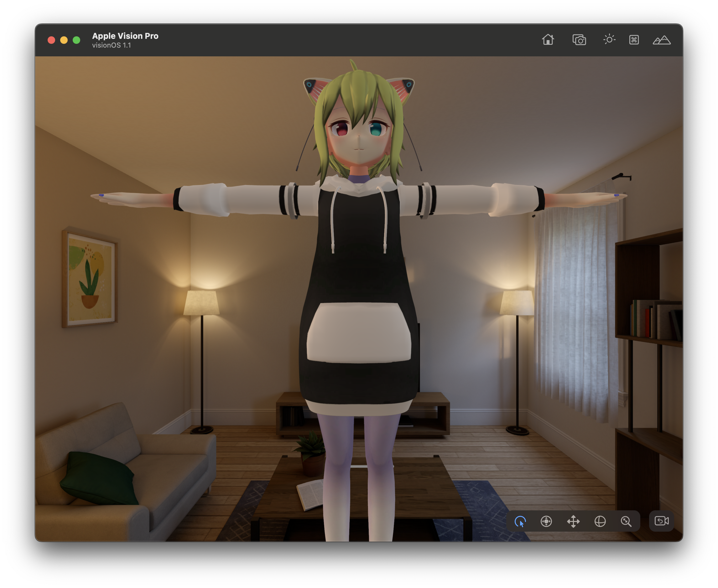Select the pointer interaction tool

tap(520, 521)
